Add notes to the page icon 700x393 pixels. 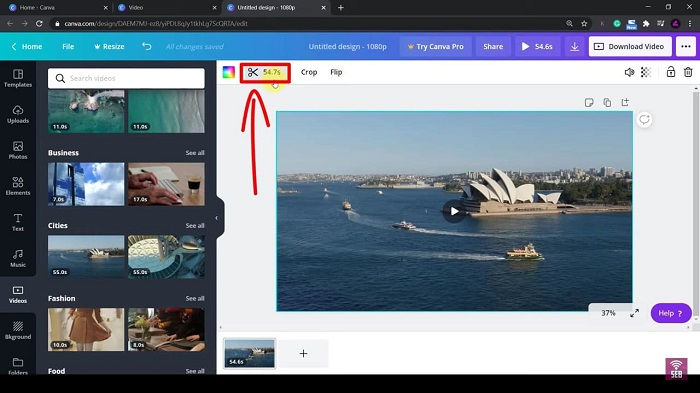(589, 103)
